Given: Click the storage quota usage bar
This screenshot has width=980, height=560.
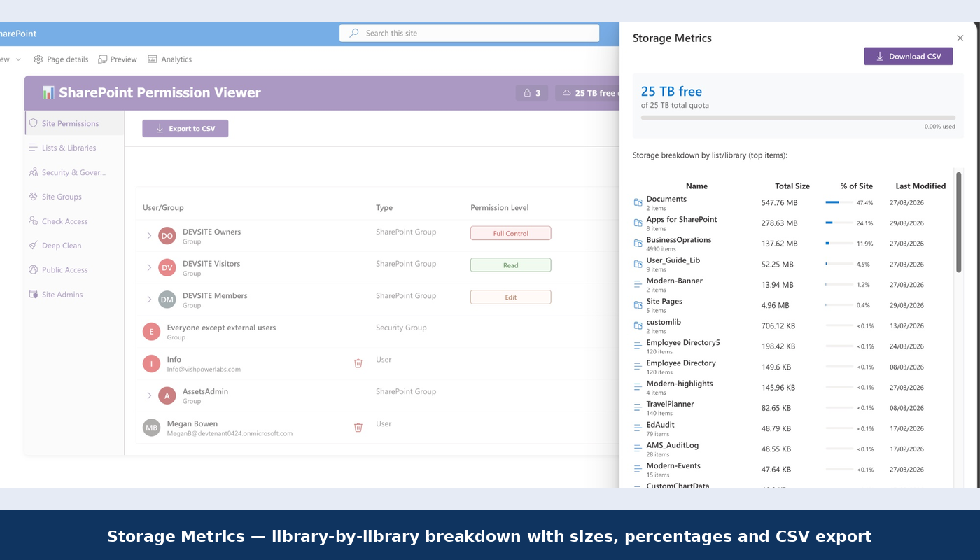Looking at the screenshot, I should [797, 118].
